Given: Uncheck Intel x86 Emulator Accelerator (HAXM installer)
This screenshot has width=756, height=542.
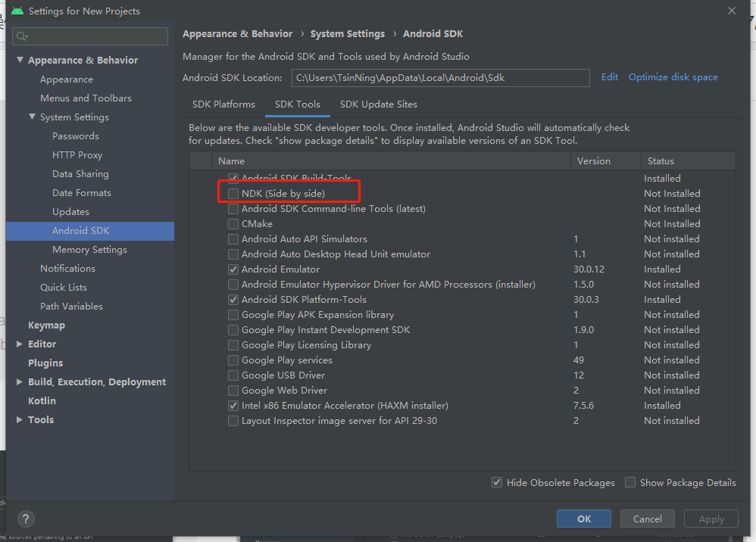Looking at the screenshot, I should [x=233, y=406].
